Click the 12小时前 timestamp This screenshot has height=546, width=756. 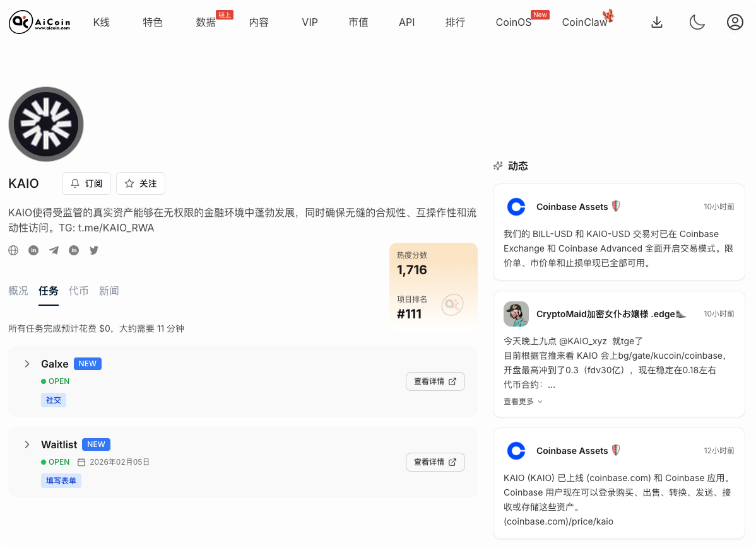pyautogui.click(x=719, y=451)
